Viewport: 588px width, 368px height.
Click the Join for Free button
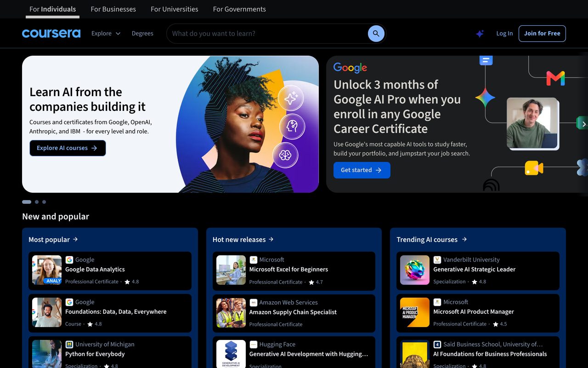coord(542,34)
